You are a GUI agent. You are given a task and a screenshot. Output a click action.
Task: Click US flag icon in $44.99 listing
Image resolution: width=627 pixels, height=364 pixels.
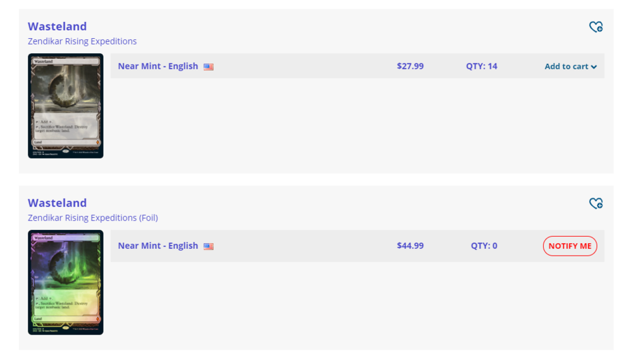point(209,247)
